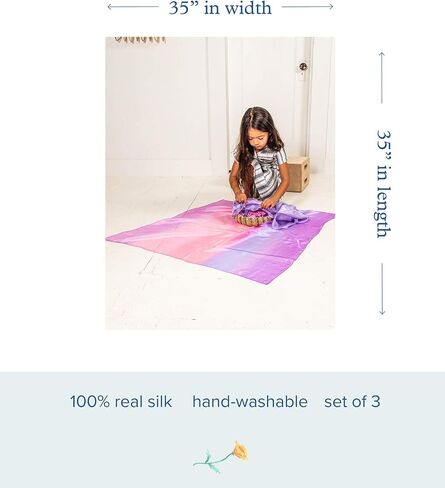Select the vertical "35" in length" label
445x488 pixels.
point(383,183)
